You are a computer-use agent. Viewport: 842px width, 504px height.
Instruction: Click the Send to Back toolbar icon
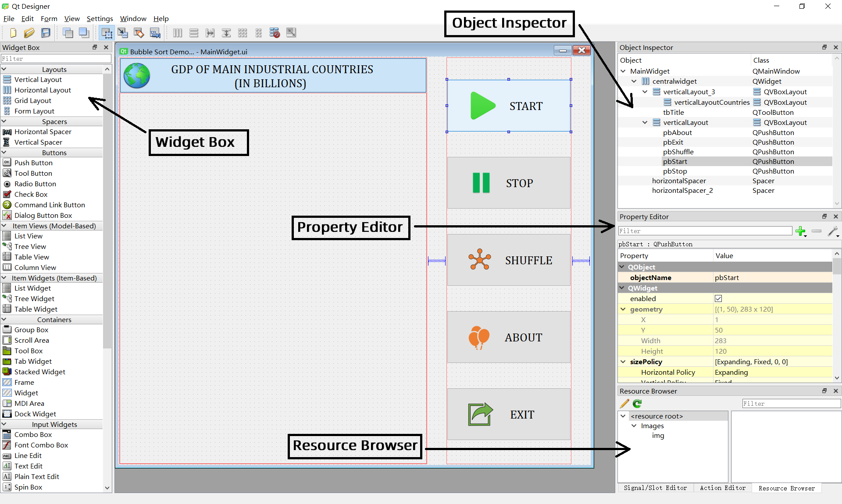[68, 33]
